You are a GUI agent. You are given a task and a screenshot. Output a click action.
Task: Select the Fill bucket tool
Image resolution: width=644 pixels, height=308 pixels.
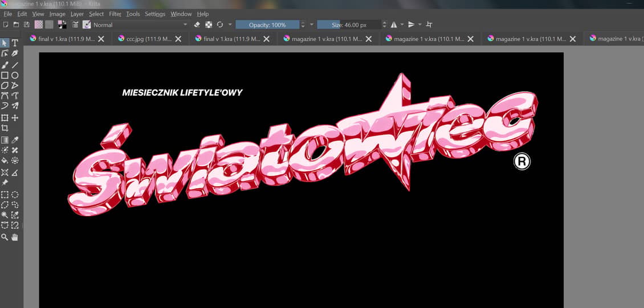[5, 160]
